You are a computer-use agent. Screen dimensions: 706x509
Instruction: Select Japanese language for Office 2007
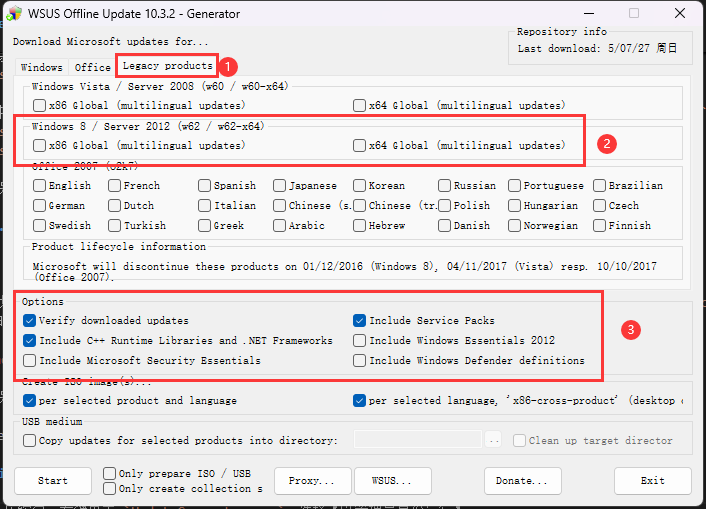(x=279, y=186)
